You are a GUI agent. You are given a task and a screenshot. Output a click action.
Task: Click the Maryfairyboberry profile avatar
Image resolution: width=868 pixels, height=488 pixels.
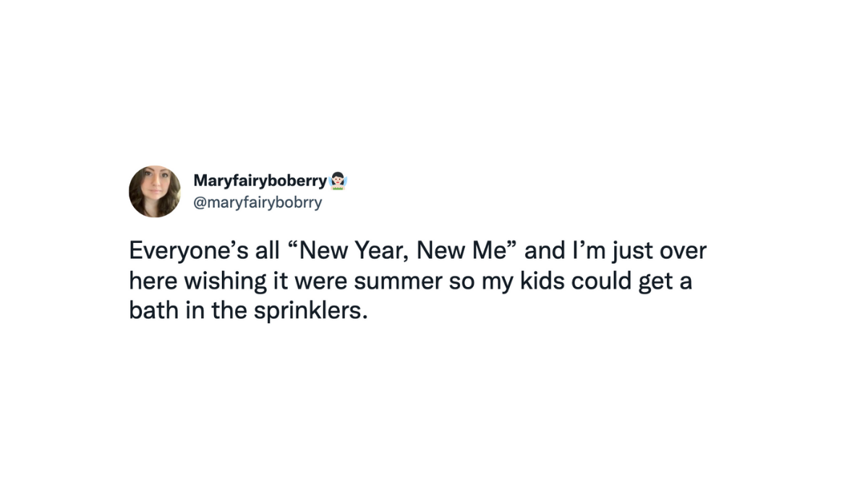[155, 191]
